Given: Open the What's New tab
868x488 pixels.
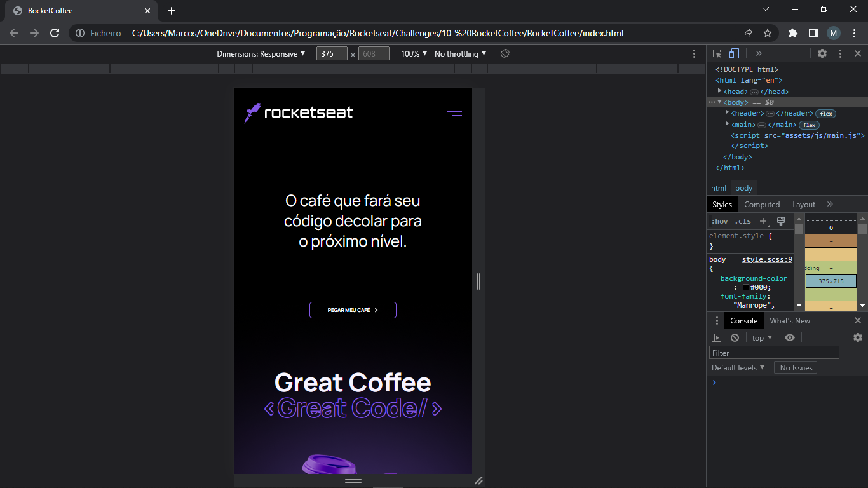Looking at the screenshot, I should pyautogui.click(x=789, y=320).
